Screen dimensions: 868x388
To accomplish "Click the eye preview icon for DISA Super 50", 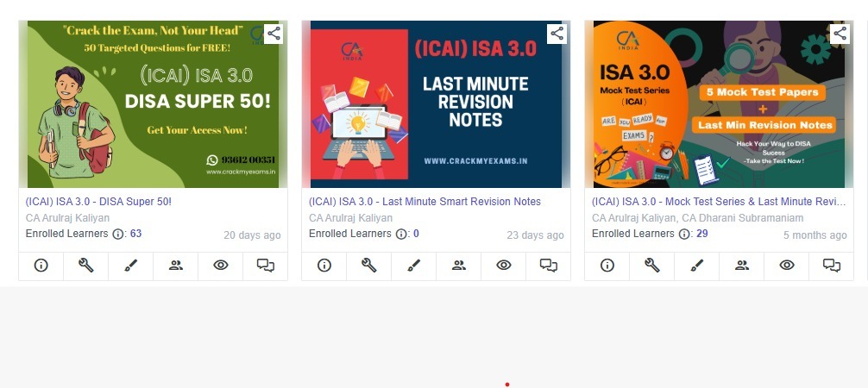I will tap(220, 266).
